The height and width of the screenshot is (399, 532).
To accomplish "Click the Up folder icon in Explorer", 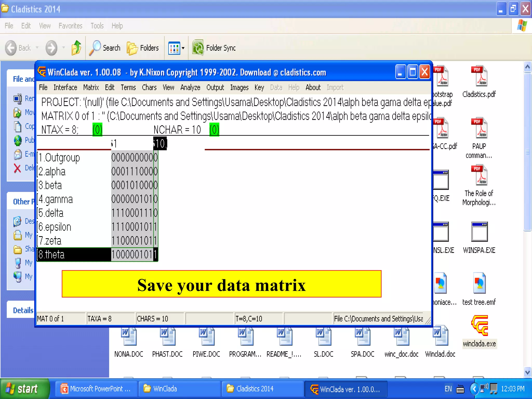I will pyautogui.click(x=76, y=48).
